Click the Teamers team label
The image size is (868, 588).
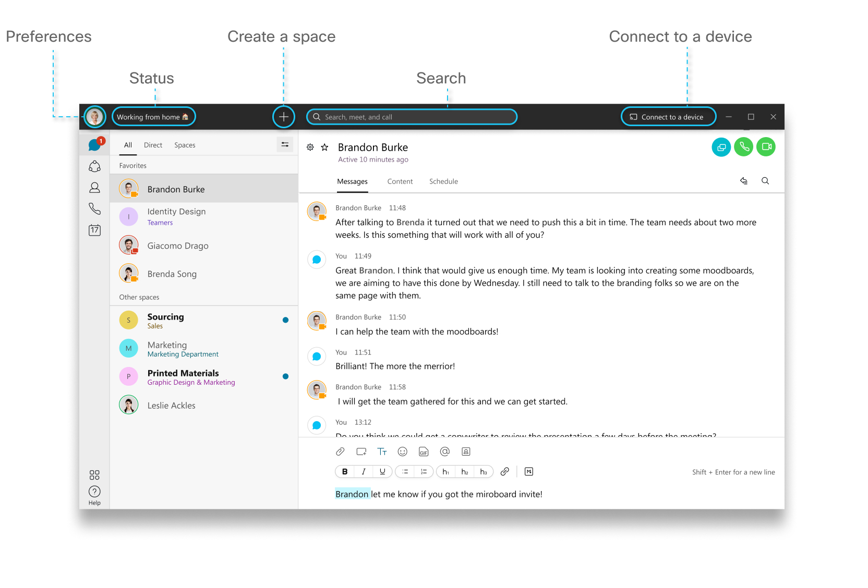tap(160, 223)
